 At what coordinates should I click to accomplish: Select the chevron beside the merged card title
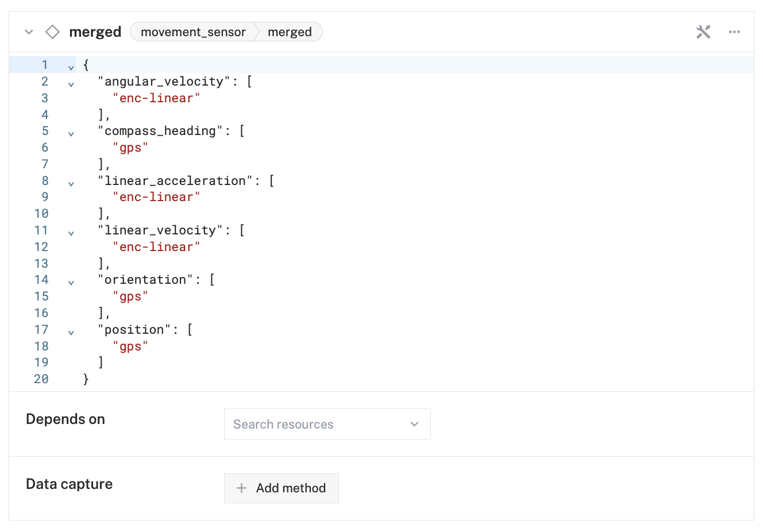coord(29,32)
